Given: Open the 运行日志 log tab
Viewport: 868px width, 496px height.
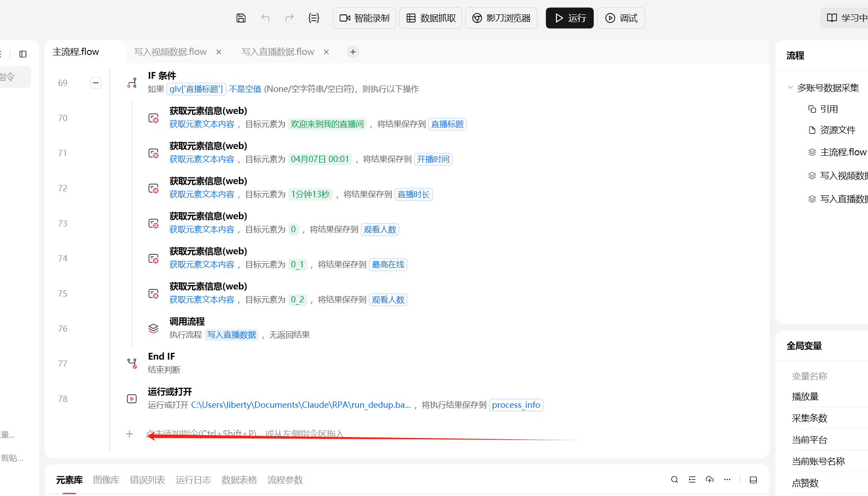Looking at the screenshot, I should pyautogui.click(x=193, y=480).
